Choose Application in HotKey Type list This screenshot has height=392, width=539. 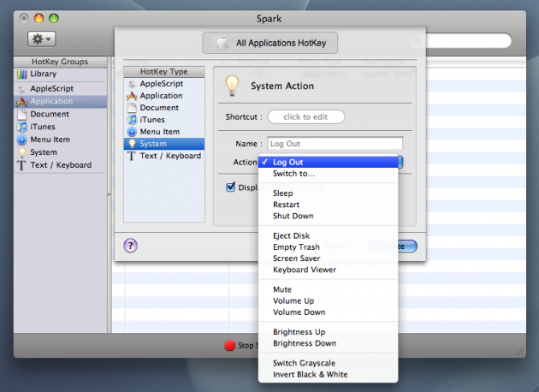click(164, 96)
